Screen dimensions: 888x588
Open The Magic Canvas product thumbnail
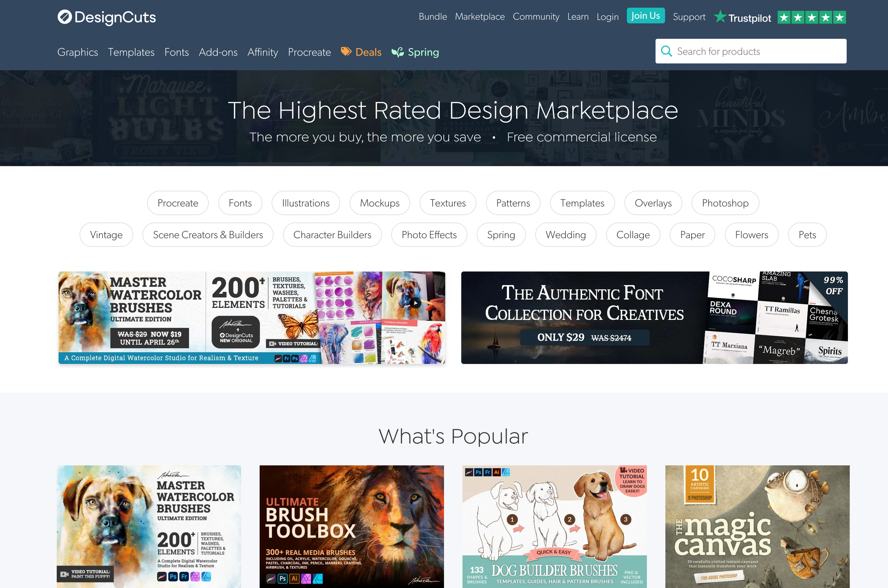click(757, 526)
